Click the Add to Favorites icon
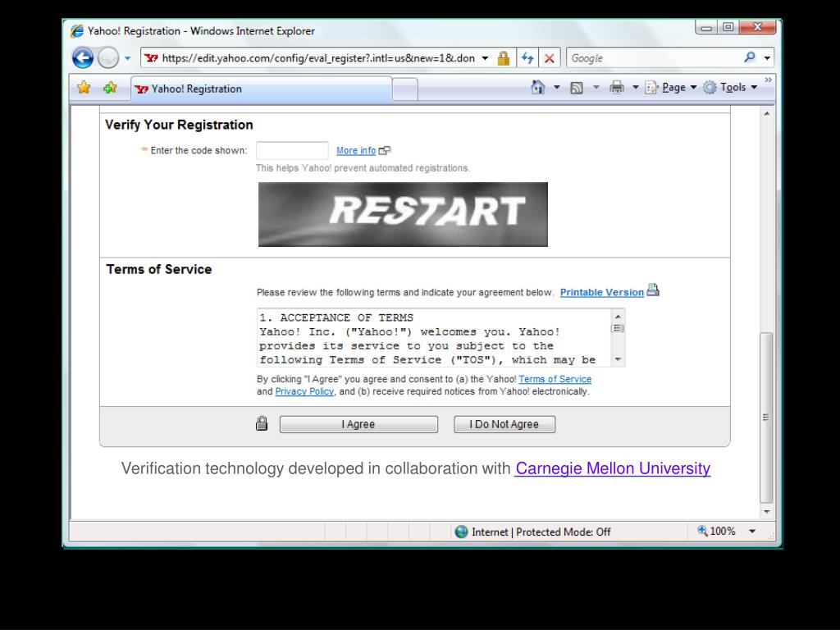The height and width of the screenshot is (630, 840). 111,87
